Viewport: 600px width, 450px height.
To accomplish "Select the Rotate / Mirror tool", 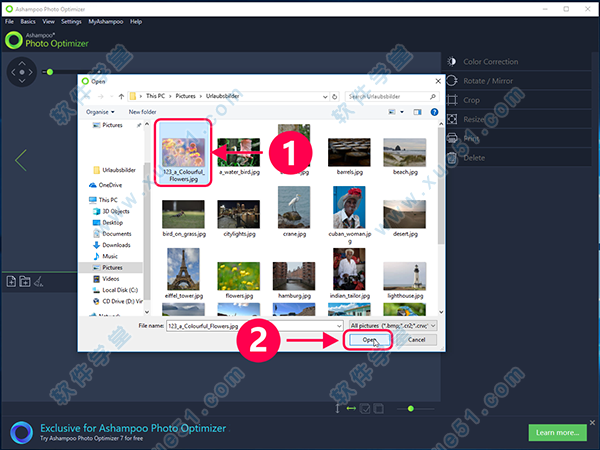I will click(451, 81).
